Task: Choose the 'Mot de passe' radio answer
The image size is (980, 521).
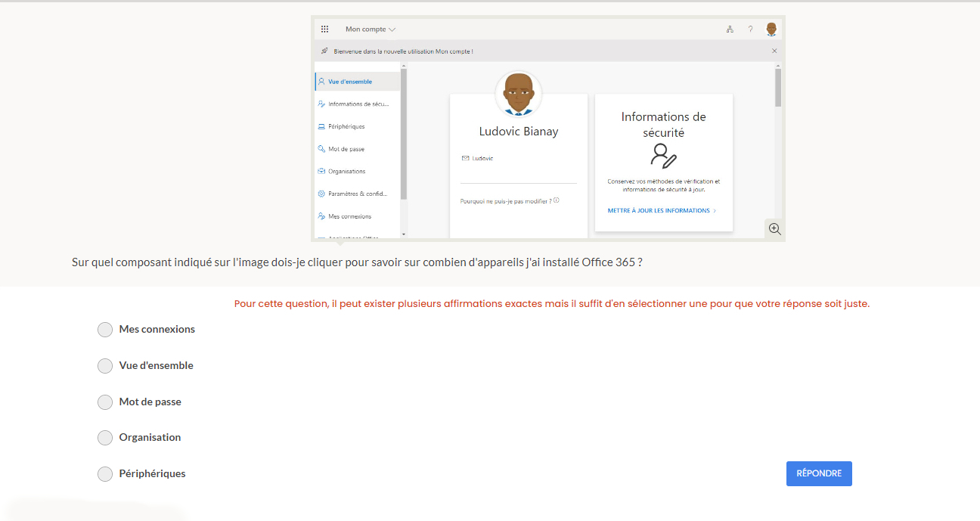Action: pos(105,402)
